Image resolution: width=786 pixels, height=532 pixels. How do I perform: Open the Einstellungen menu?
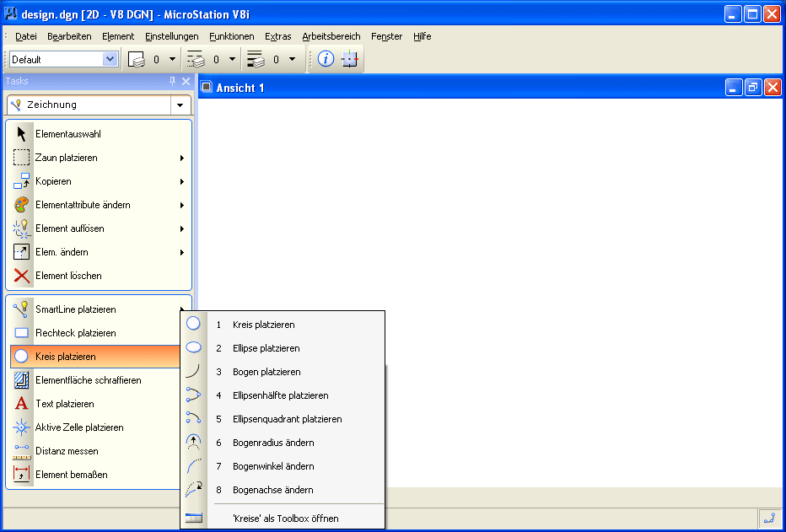click(x=171, y=36)
